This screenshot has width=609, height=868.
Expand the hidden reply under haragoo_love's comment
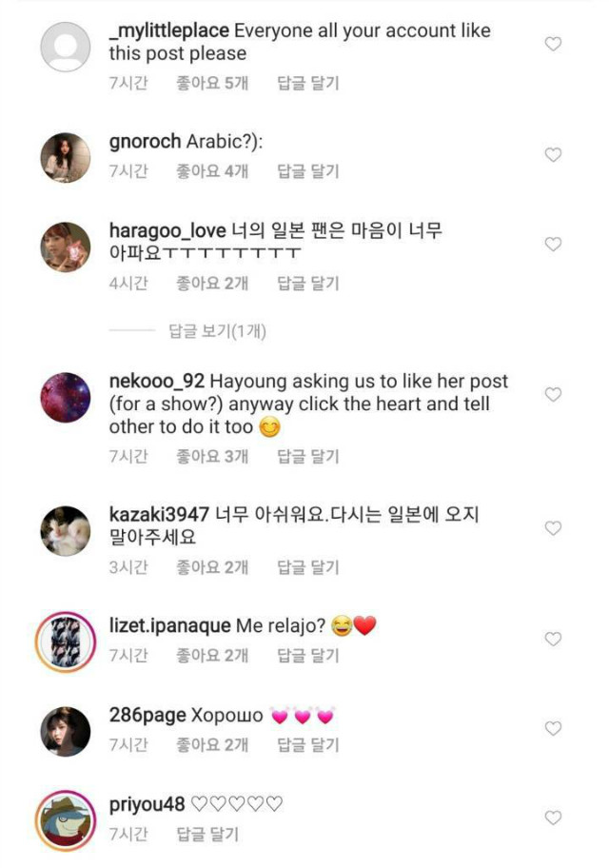pyautogui.click(x=217, y=331)
